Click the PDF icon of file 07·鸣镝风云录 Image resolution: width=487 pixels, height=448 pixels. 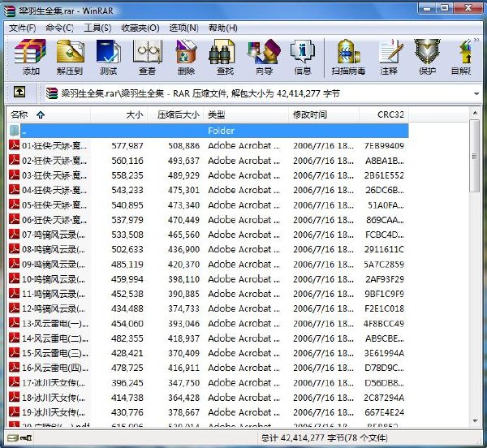pos(14,234)
